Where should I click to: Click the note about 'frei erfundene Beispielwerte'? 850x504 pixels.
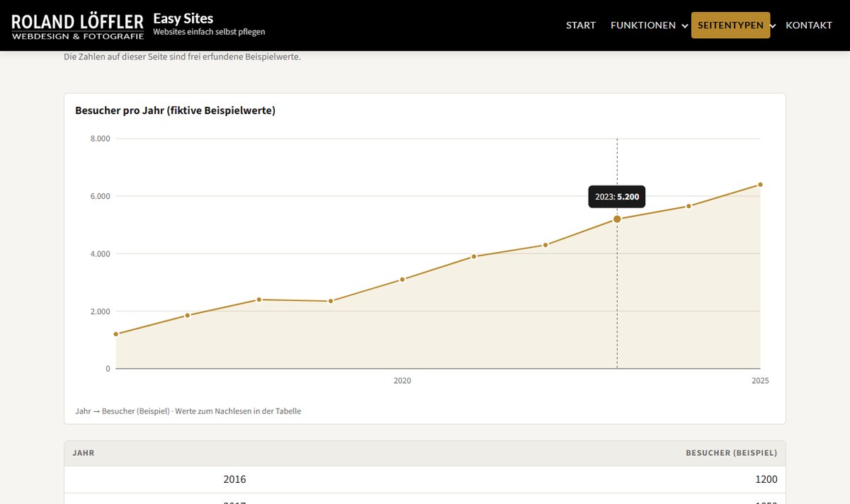(182, 57)
